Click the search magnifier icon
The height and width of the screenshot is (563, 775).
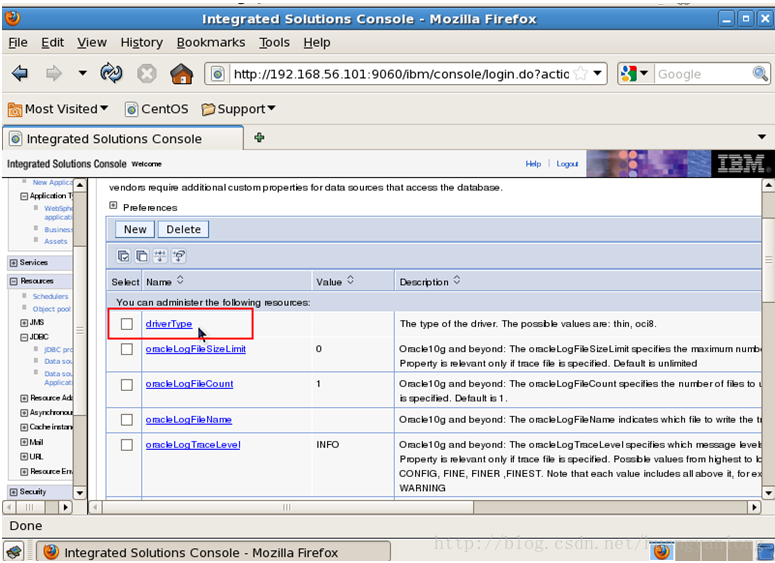point(760,74)
